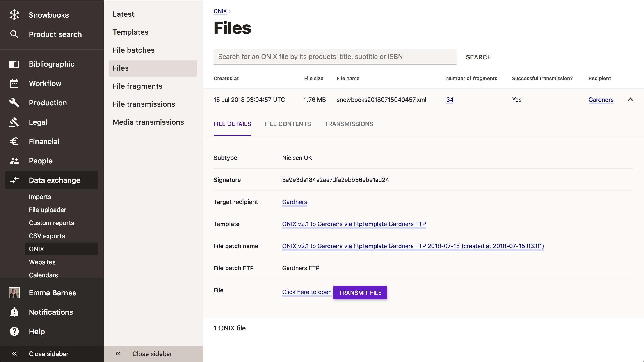Viewport: 644px width, 362px height.
Task: Click the 34 fragments link
Action: 450,100
